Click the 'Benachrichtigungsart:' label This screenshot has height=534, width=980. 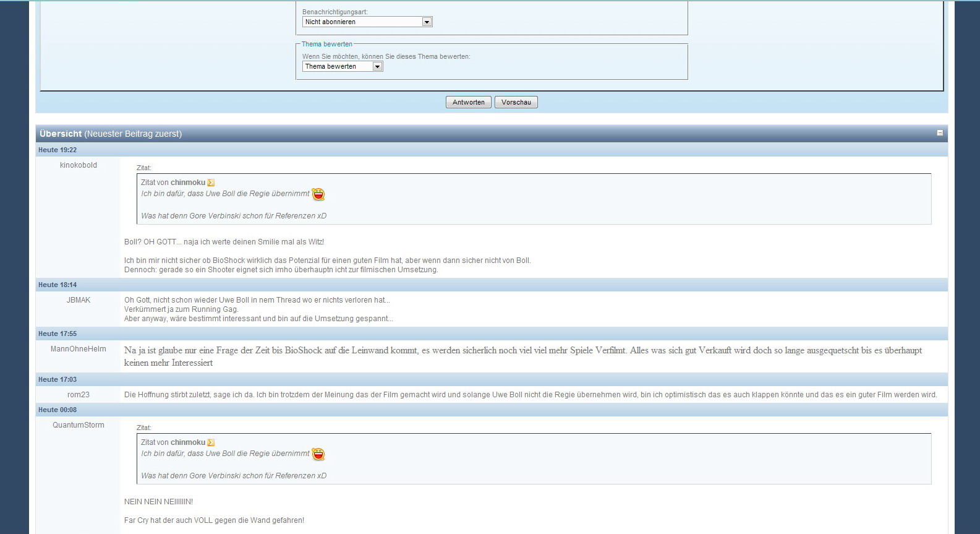(335, 12)
